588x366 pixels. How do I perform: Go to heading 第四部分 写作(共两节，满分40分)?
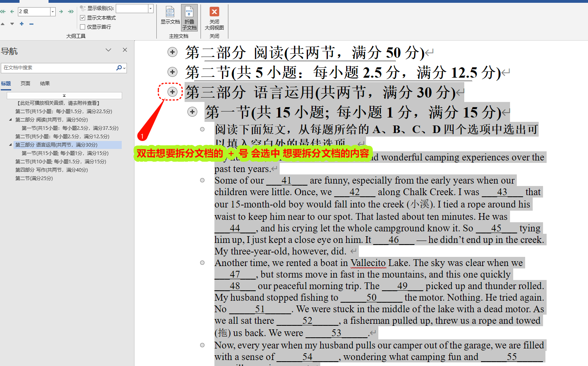pos(51,170)
